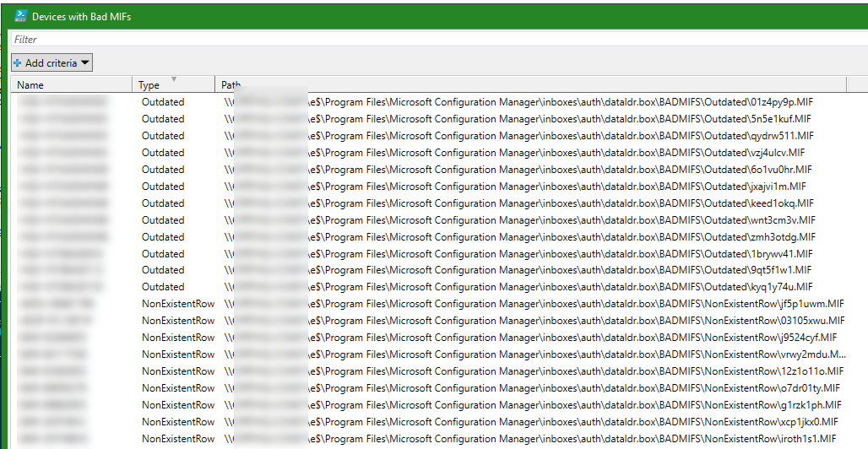Select path ending with g1rzk1ph.MIF

pyautogui.click(x=533, y=405)
